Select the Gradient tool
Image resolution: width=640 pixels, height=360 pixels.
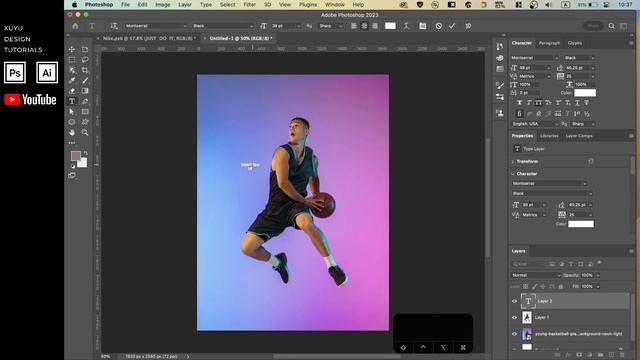tap(85, 91)
